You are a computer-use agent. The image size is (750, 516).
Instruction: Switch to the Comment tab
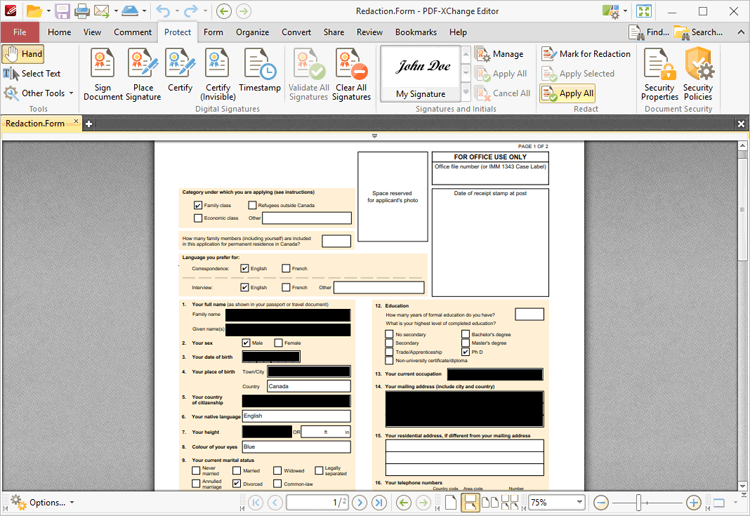pyautogui.click(x=132, y=32)
